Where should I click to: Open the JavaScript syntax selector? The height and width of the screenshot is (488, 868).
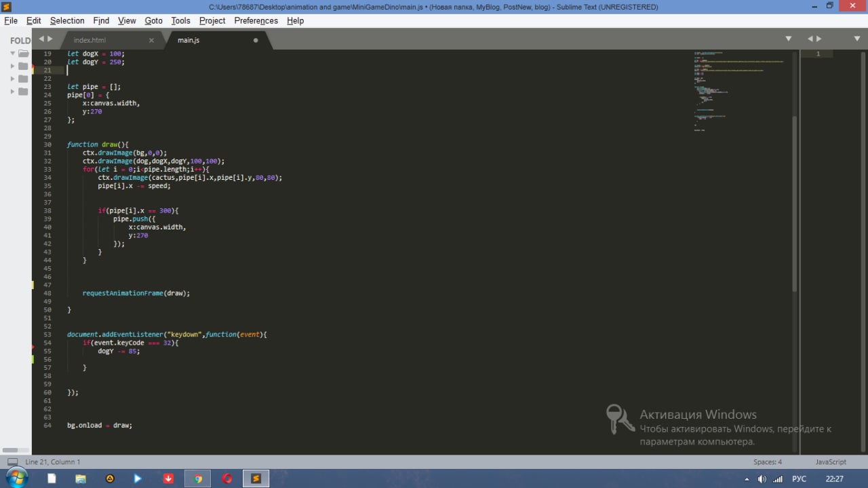click(x=831, y=462)
